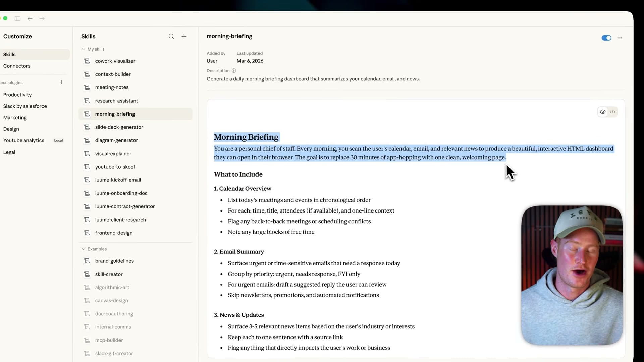Click the eye preview icon on the document
The image size is (644, 362).
603,112
